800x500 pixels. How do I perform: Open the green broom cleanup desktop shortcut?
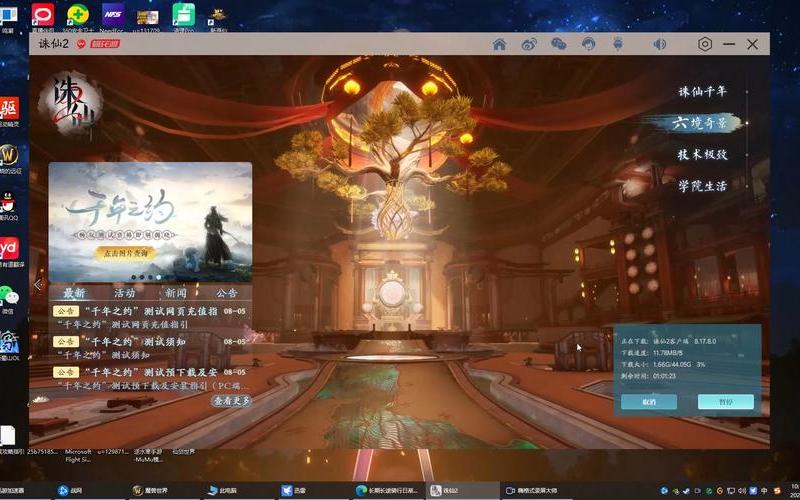(183, 17)
